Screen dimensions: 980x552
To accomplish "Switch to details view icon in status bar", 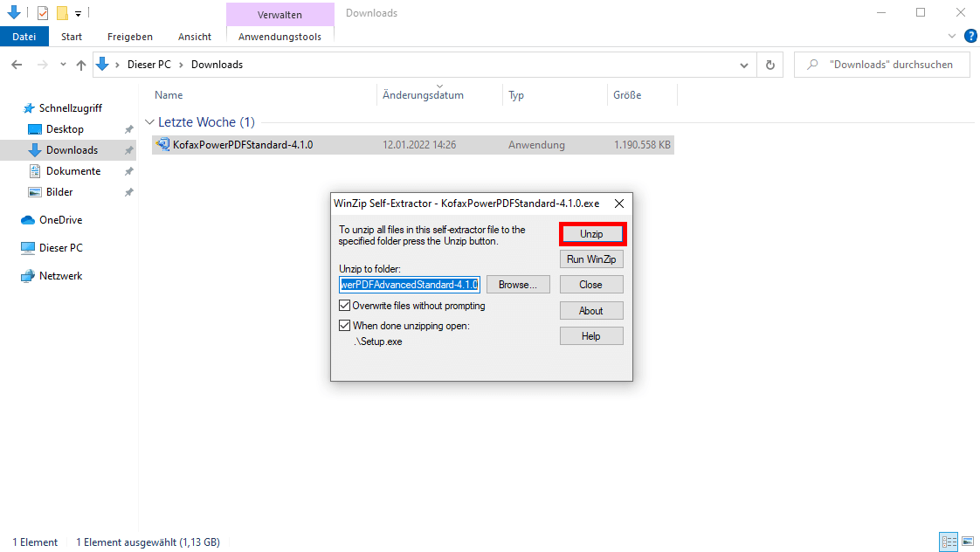I will point(949,542).
